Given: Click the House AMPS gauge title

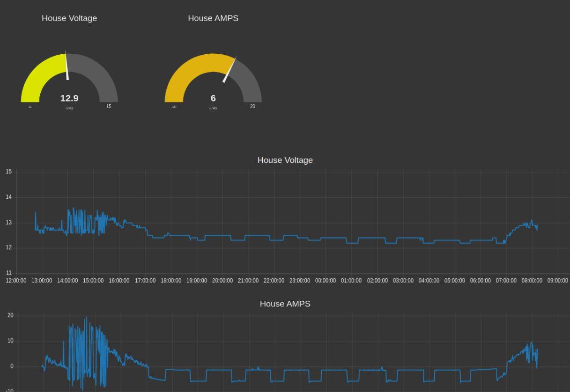Looking at the screenshot, I should 213,18.
